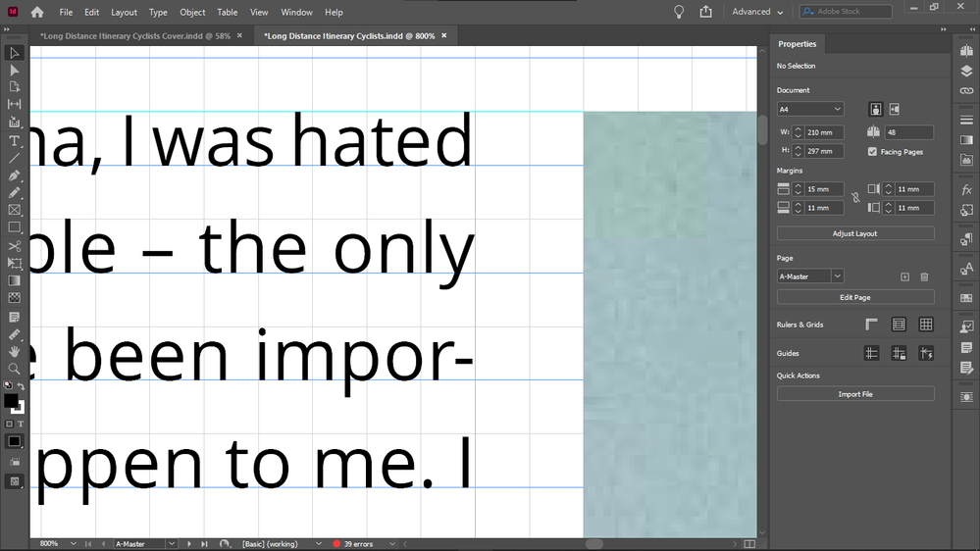Click the Share document icon
980x551 pixels.
705,12
